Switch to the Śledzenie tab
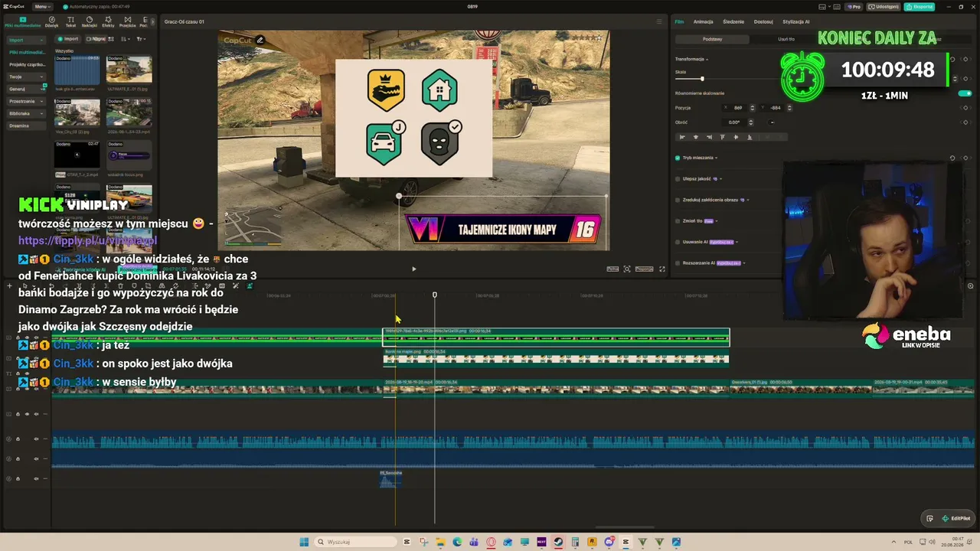Image resolution: width=980 pixels, height=551 pixels. click(733, 21)
